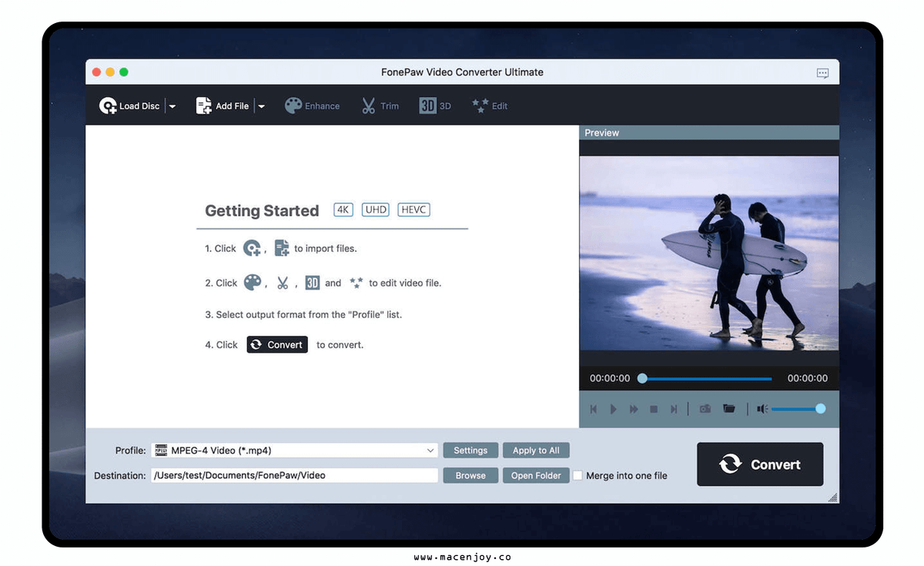The width and height of the screenshot is (924, 566).
Task: Open the Add File dropdown arrow
Action: [x=261, y=106]
